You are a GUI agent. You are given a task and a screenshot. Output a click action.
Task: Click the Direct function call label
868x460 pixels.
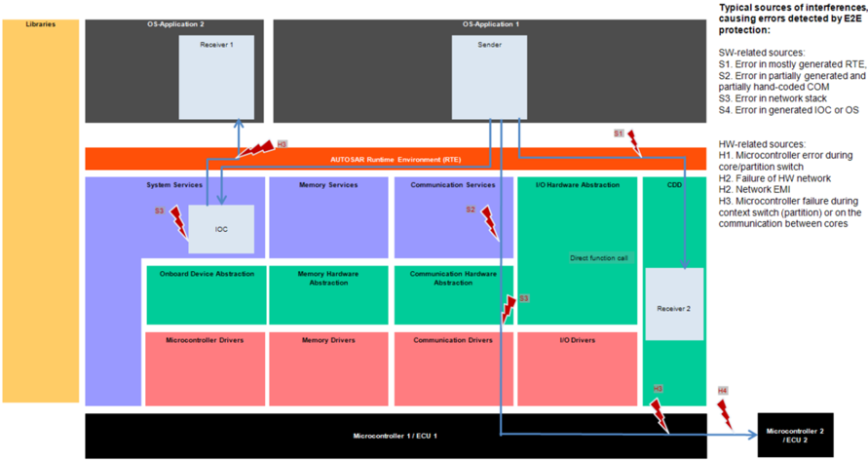[599, 258]
